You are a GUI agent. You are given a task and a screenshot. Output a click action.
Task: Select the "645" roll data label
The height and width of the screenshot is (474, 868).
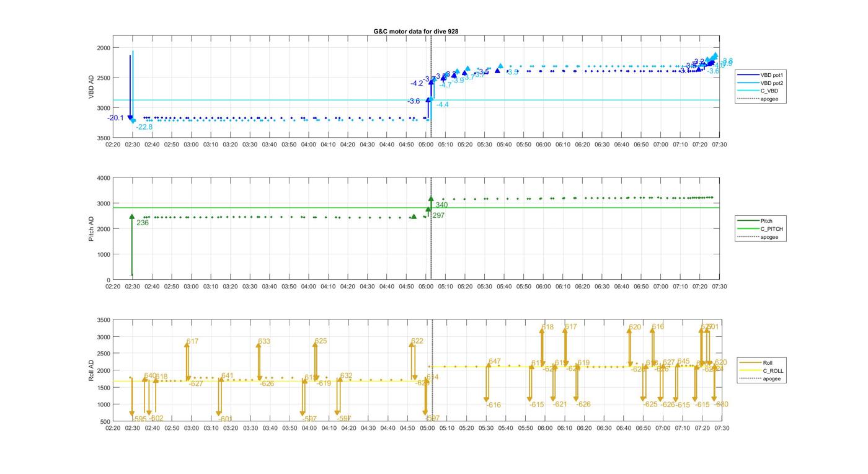pyautogui.click(x=683, y=362)
